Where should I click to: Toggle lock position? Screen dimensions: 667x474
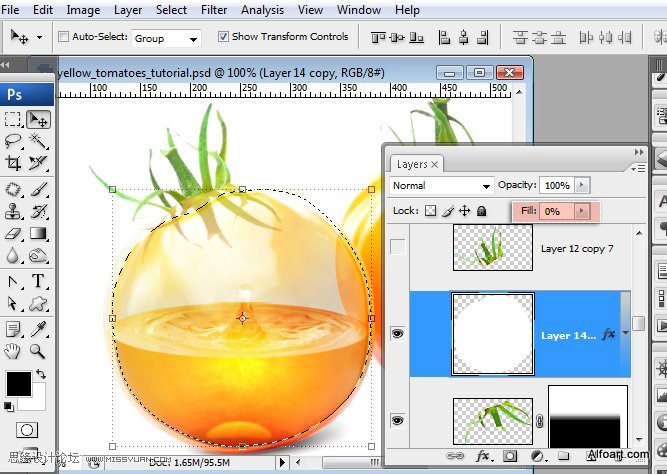pos(465,211)
